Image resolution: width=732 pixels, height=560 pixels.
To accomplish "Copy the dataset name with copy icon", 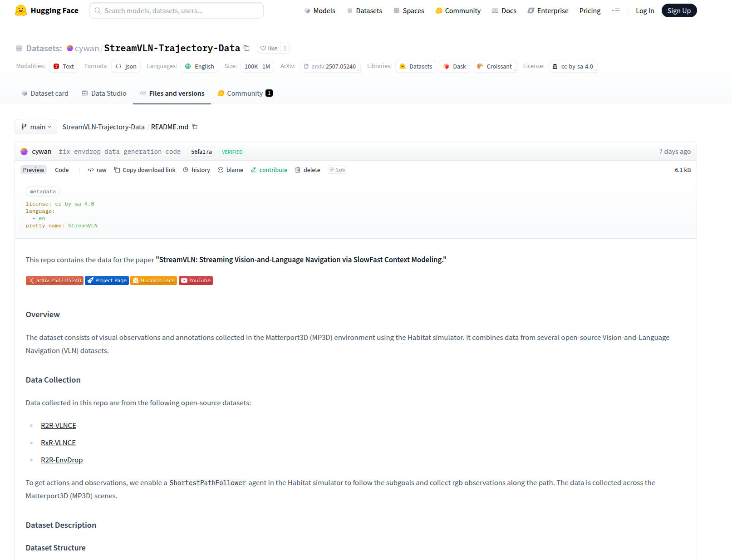I will 246,48.
